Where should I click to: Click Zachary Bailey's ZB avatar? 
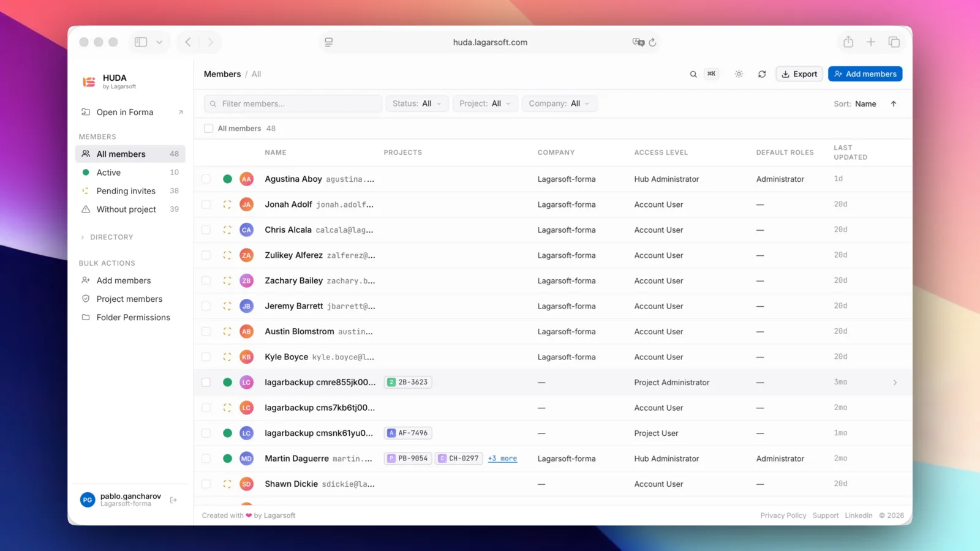pyautogui.click(x=246, y=281)
